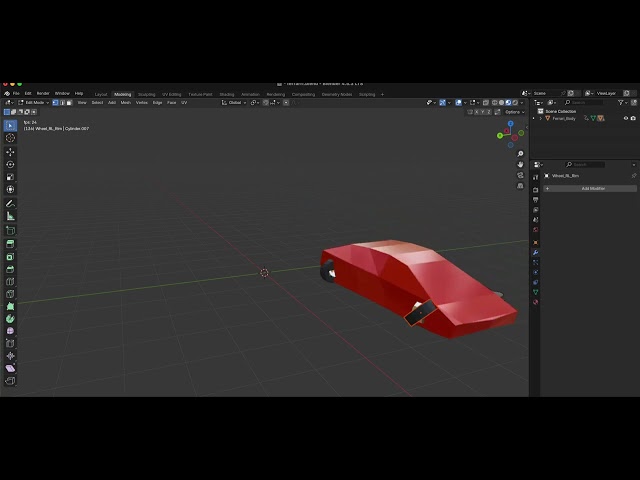Select the Inset Faces tool
This screenshot has width=640, height=480.
10,257
